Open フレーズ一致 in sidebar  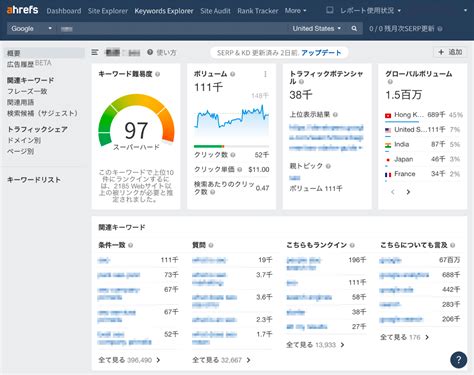(27, 91)
